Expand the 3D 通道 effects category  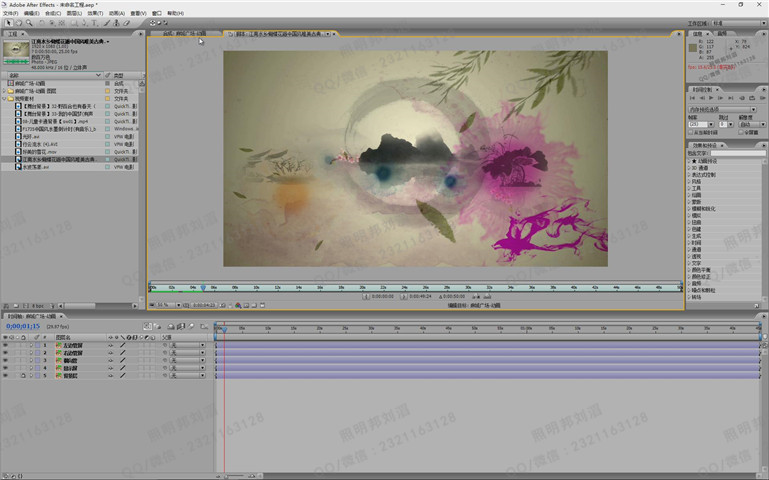(689, 168)
